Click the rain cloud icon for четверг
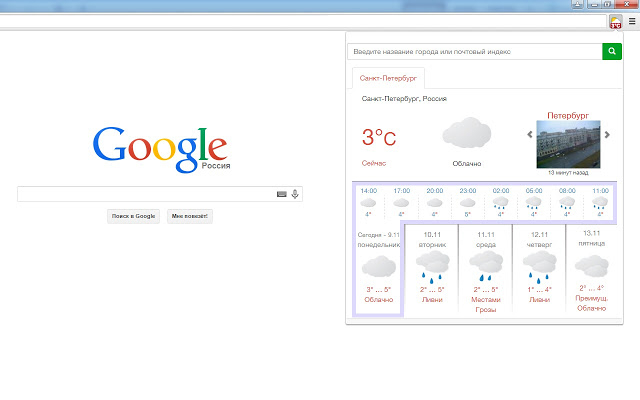This screenshot has height=400, width=640. 540,267
